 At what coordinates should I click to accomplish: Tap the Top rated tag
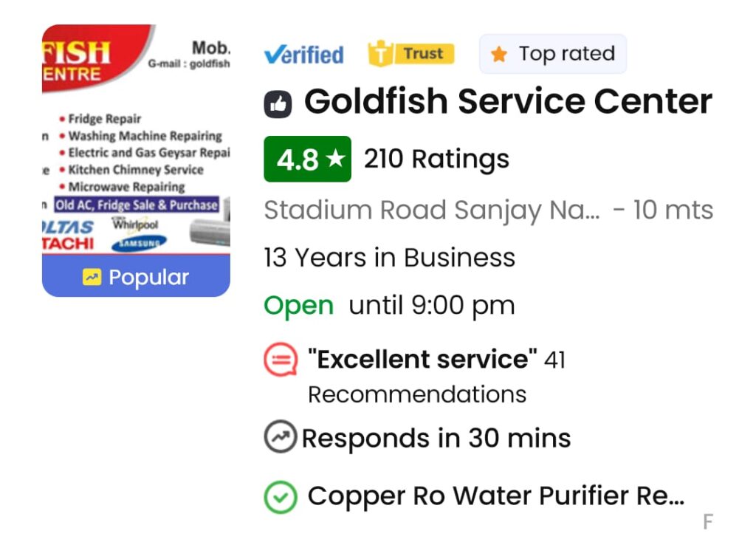pyautogui.click(x=553, y=54)
